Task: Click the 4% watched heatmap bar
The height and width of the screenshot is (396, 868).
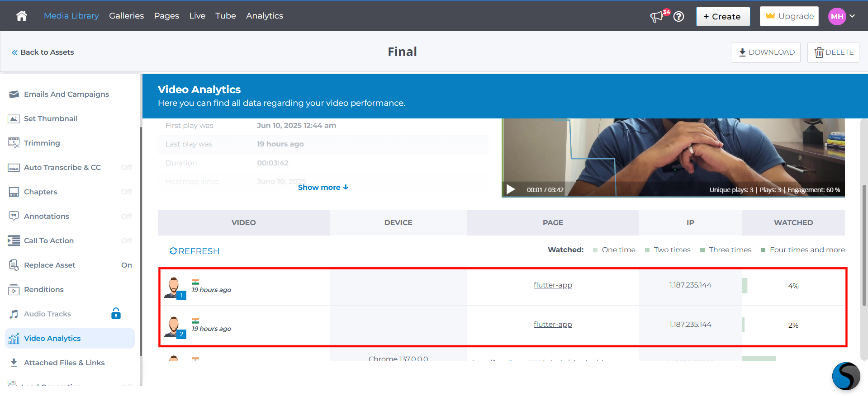Action: coord(745,286)
